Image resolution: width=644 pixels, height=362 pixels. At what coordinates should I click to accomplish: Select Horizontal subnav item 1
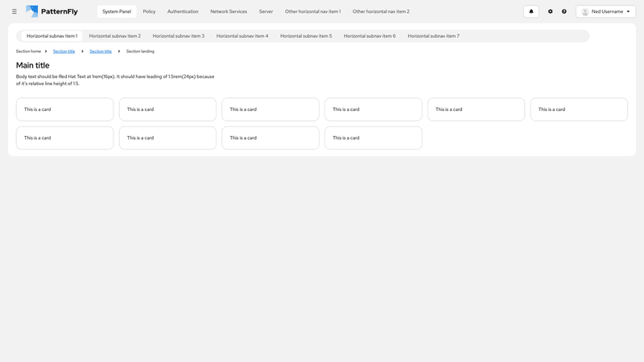click(x=52, y=36)
